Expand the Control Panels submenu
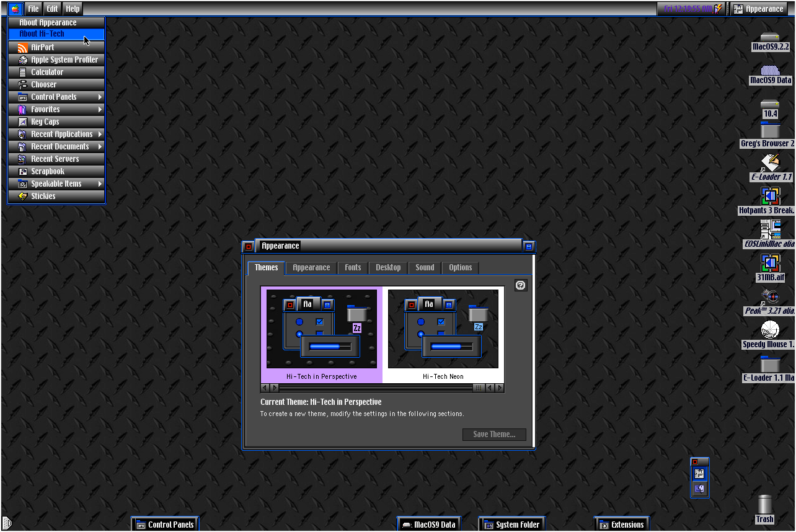 tap(56, 97)
